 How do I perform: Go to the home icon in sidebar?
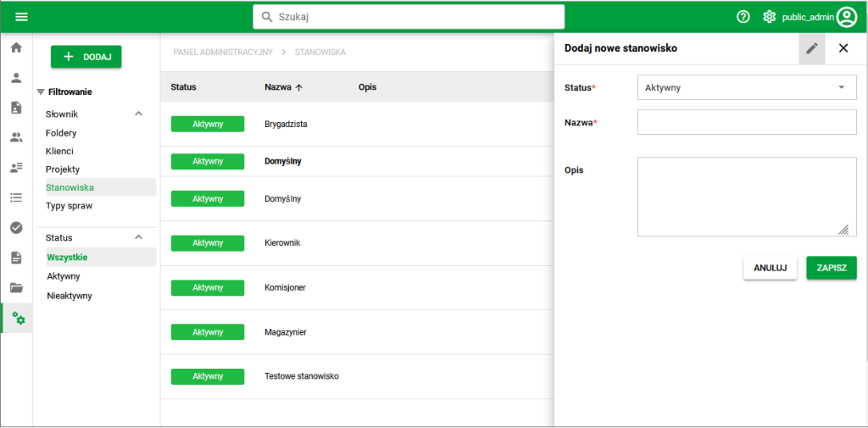(16, 47)
